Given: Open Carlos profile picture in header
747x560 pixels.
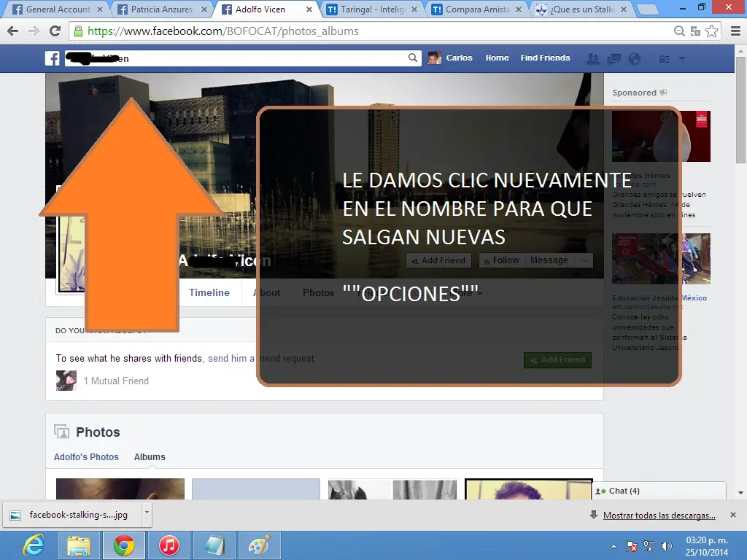Looking at the screenshot, I should click(434, 58).
